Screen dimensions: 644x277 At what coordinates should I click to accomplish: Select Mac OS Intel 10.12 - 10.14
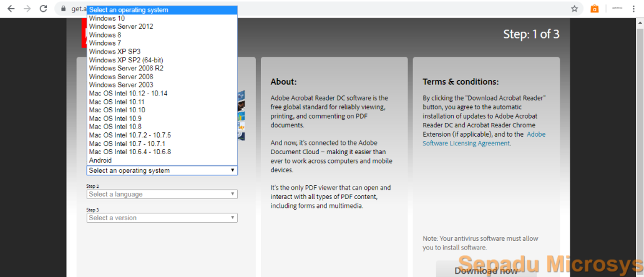[162, 93]
